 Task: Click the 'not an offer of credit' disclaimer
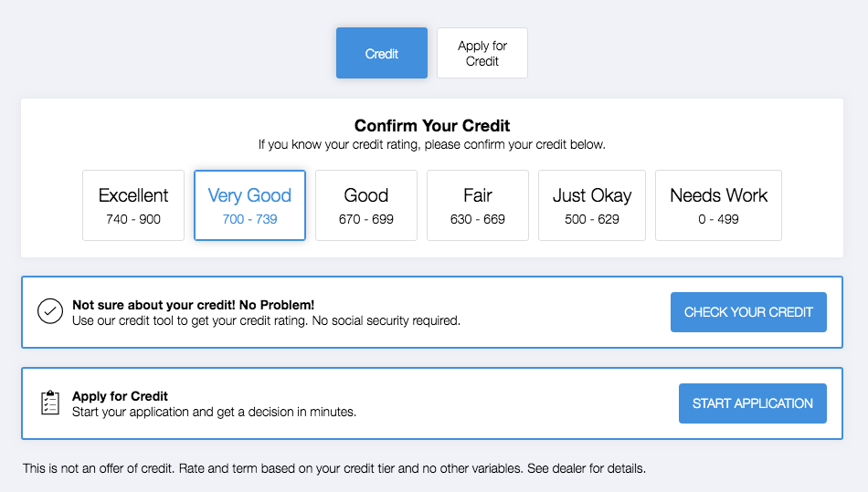point(334,468)
